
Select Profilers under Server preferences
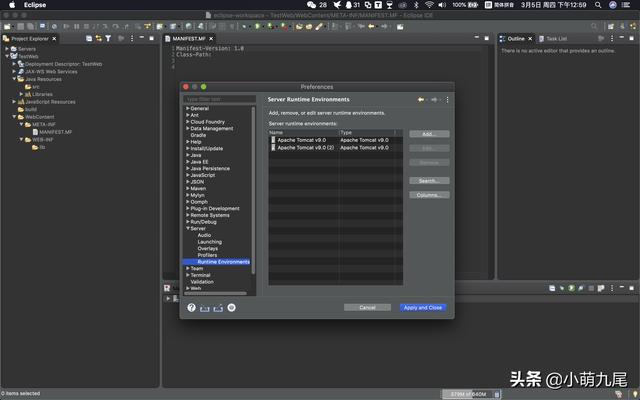click(207, 255)
